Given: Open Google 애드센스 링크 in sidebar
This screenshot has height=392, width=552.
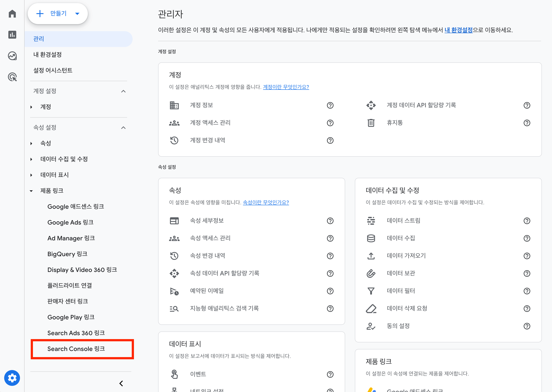Looking at the screenshot, I should tap(76, 207).
